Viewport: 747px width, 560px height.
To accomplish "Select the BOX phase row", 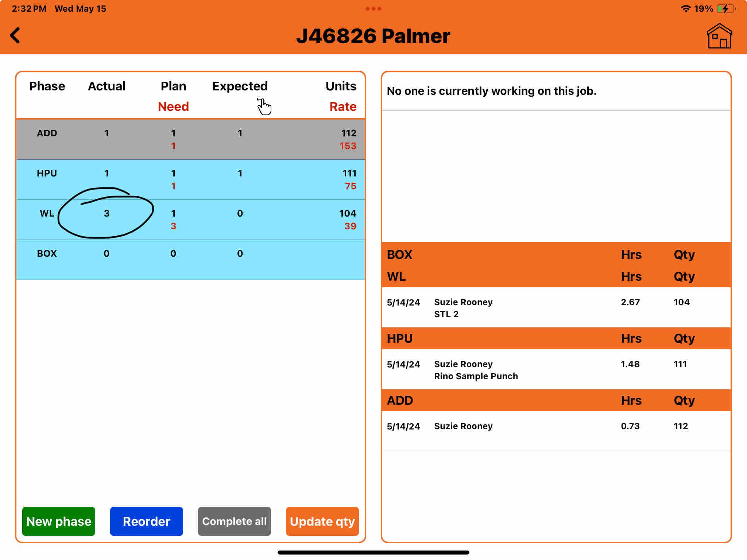I will (190, 260).
